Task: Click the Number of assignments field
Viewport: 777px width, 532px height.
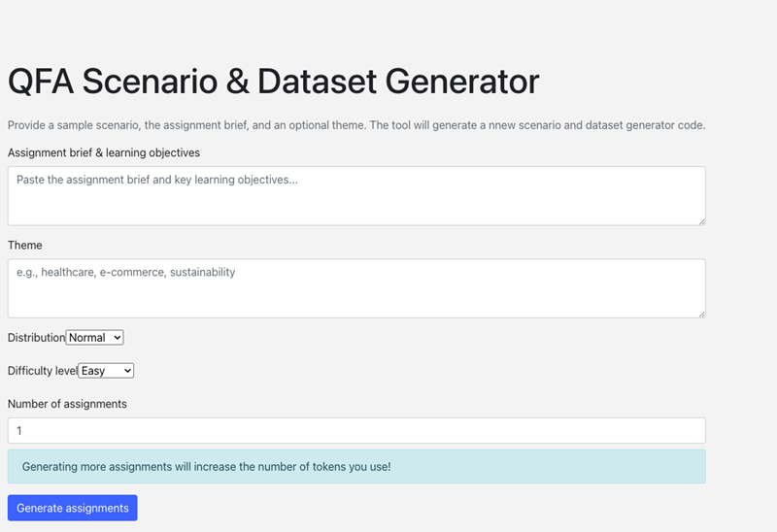Action: [x=356, y=430]
